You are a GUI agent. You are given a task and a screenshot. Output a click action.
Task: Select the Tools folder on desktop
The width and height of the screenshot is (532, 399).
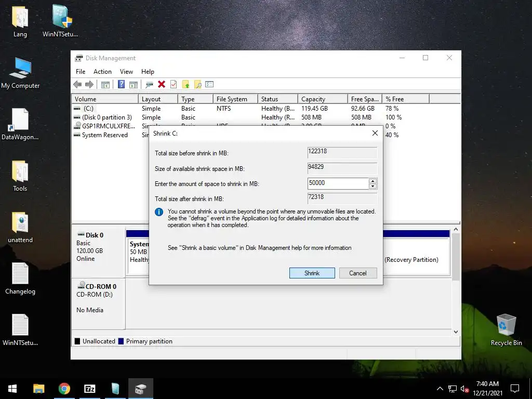pyautogui.click(x=20, y=176)
